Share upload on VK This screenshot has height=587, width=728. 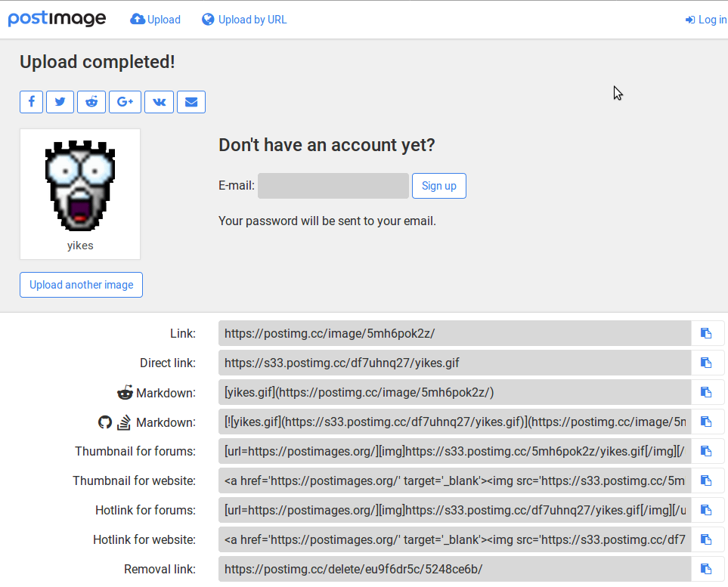[x=159, y=102]
